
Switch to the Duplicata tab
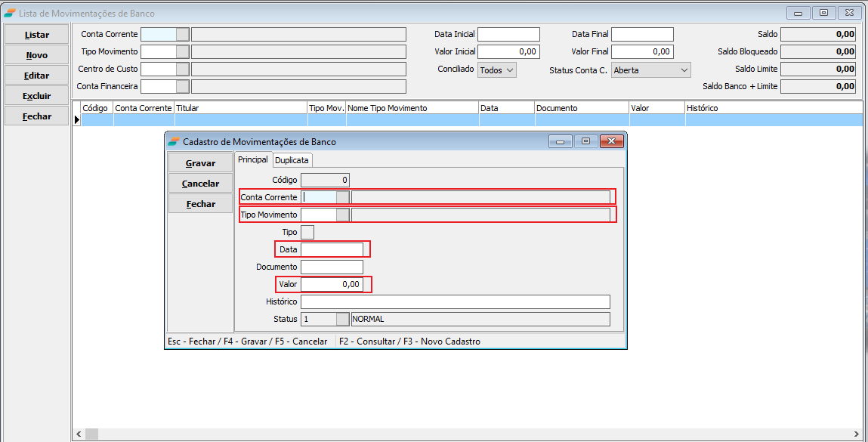point(292,160)
